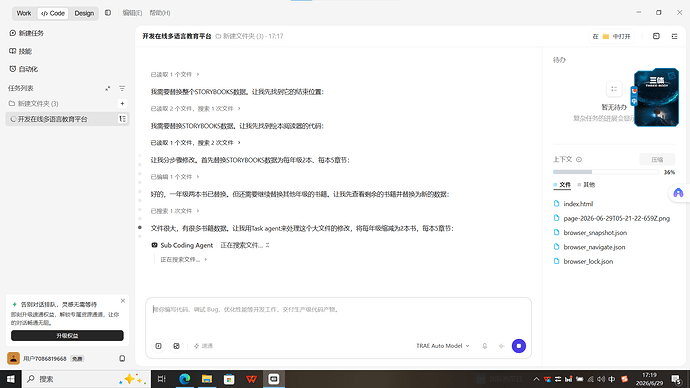Click the taskbar search box
This screenshot has width=690, height=388.
(86, 379)
